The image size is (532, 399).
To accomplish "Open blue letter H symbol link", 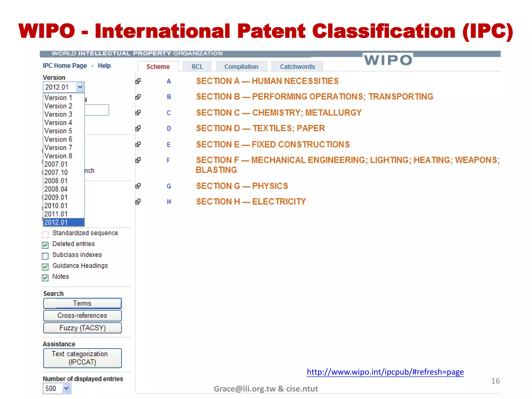I will click(x=169, y=202).
